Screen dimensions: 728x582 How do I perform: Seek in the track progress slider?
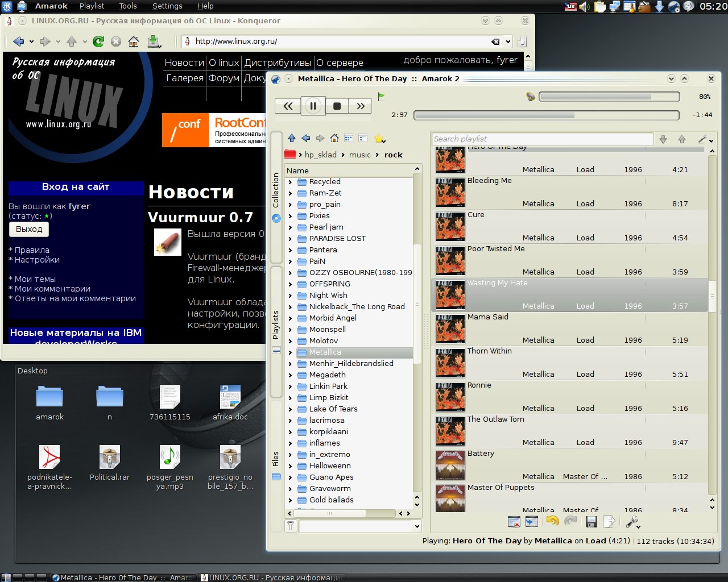547,115
